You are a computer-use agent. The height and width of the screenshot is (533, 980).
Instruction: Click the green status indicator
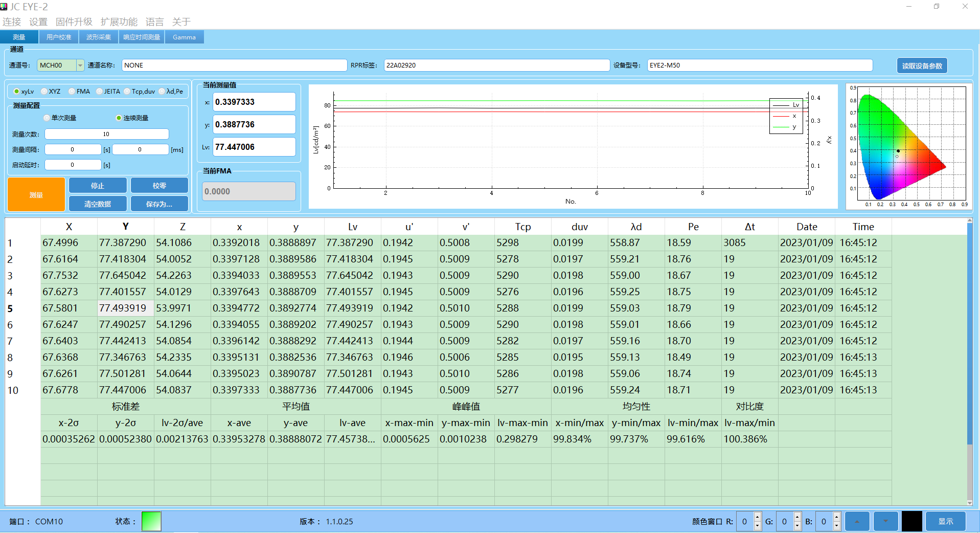click(151, 521)
